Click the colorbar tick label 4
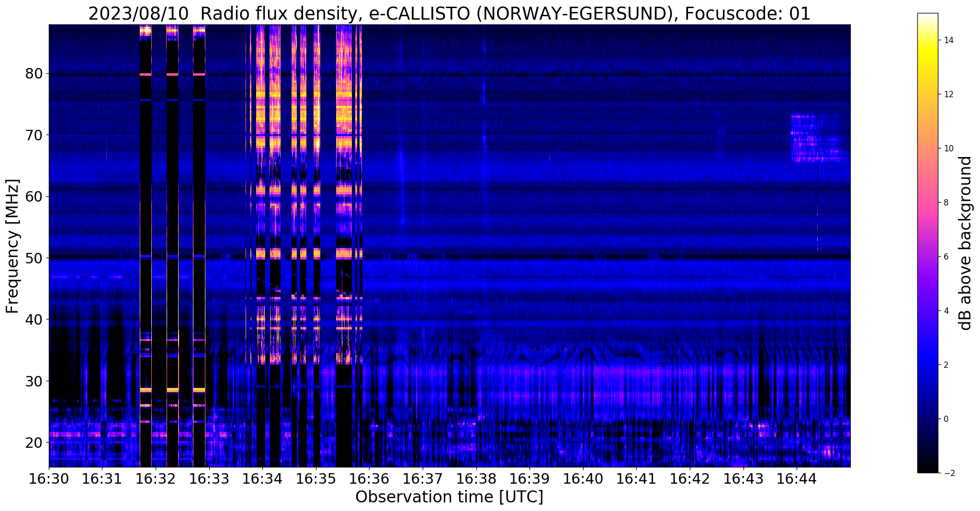The height and width of the screenshot is (511, 980). [946, 311]
